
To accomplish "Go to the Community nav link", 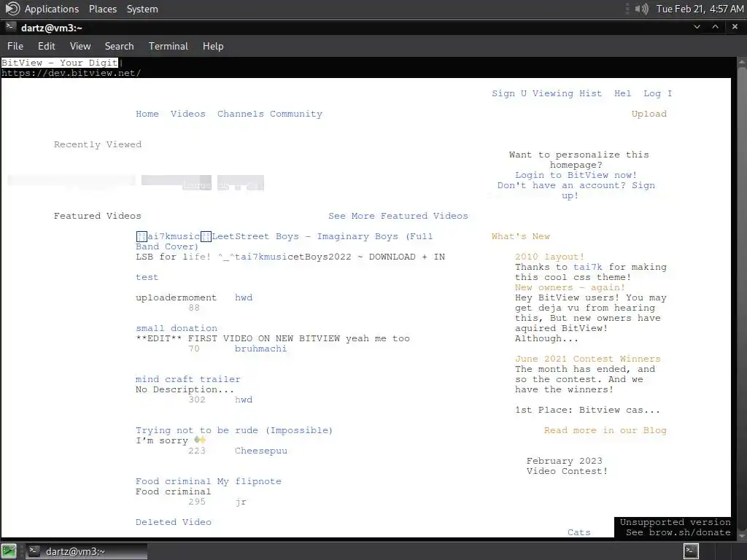I will click(296, 114).
